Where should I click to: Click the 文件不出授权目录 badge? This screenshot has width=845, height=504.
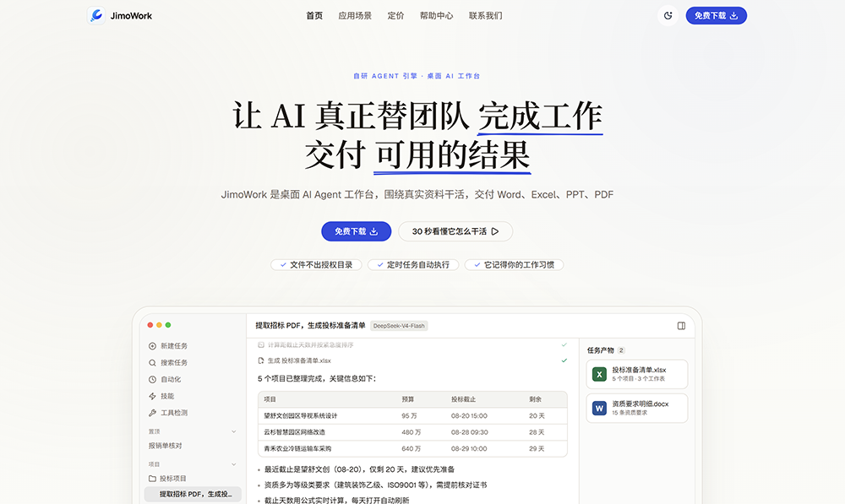click(316, 264)
